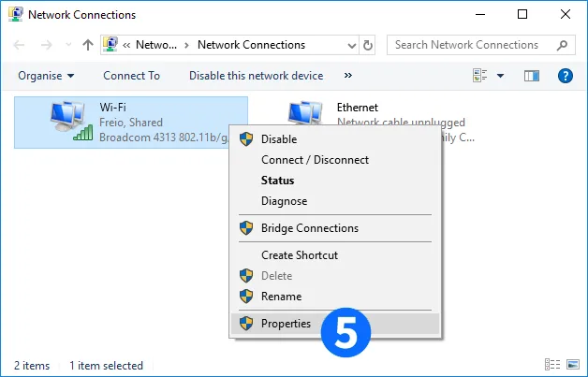
Task: Navigate up one level with up arrow
Action: [88, 45]
